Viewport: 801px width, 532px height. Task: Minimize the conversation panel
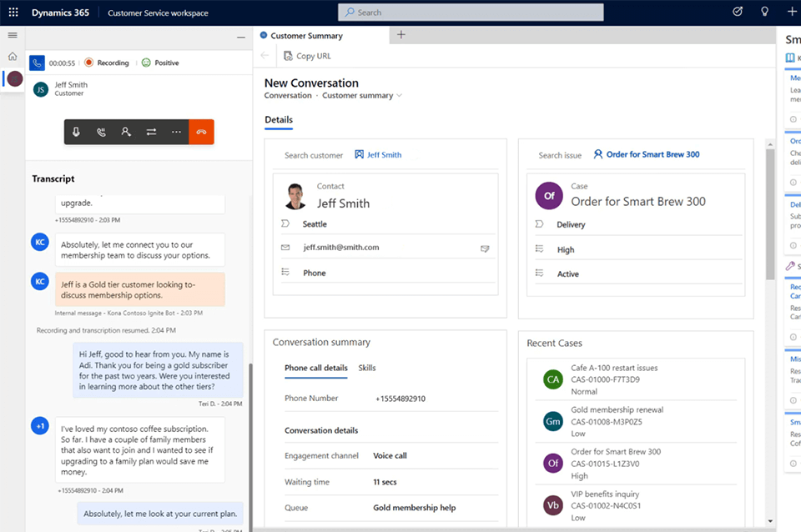241,38
